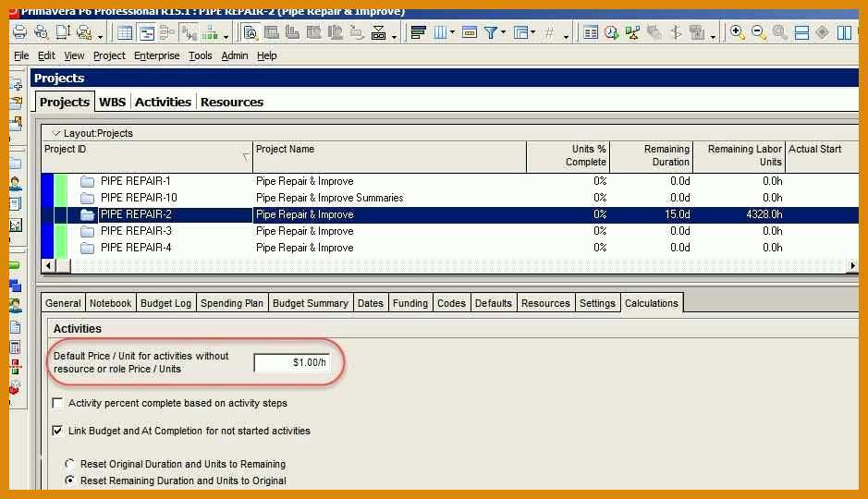Click the Zoom In magnifier
868x499 pixels.
pos(737,32)
